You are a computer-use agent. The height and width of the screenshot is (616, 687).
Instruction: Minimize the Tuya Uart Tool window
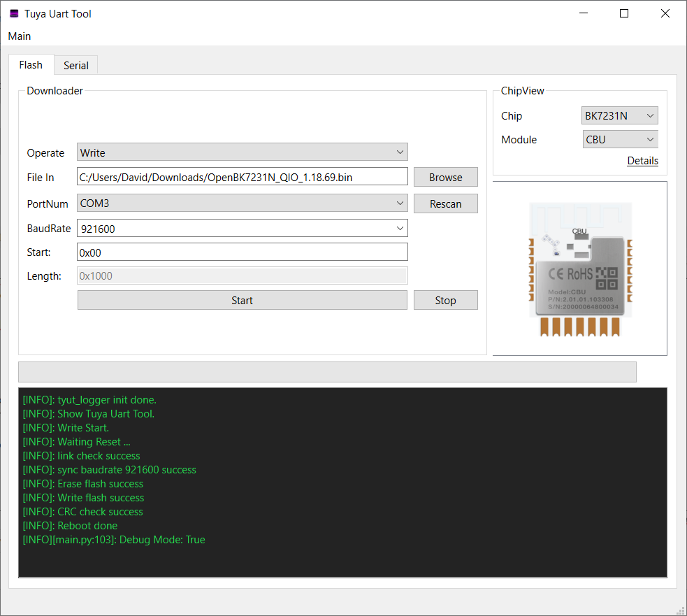583,13
